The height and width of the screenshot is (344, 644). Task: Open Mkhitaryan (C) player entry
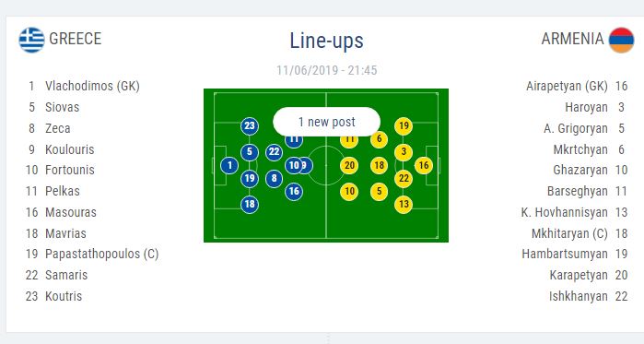tap(569, 233)
